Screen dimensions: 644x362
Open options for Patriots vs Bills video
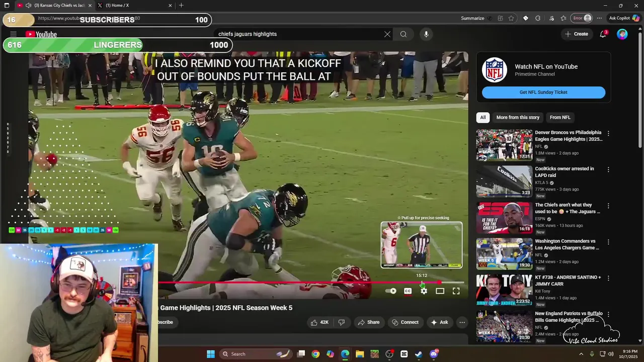click(608, 315)
